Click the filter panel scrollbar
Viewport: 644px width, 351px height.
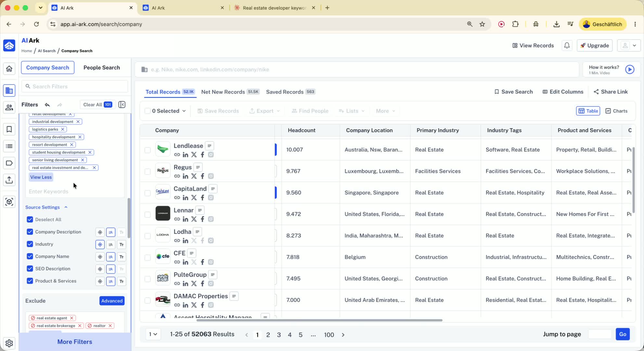(129, 218)
